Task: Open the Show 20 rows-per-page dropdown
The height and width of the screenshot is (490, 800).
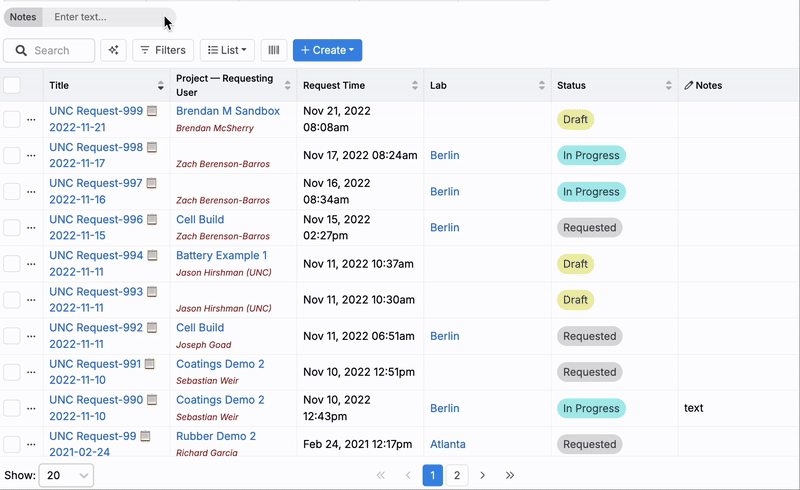Action: tap(66, 476)
